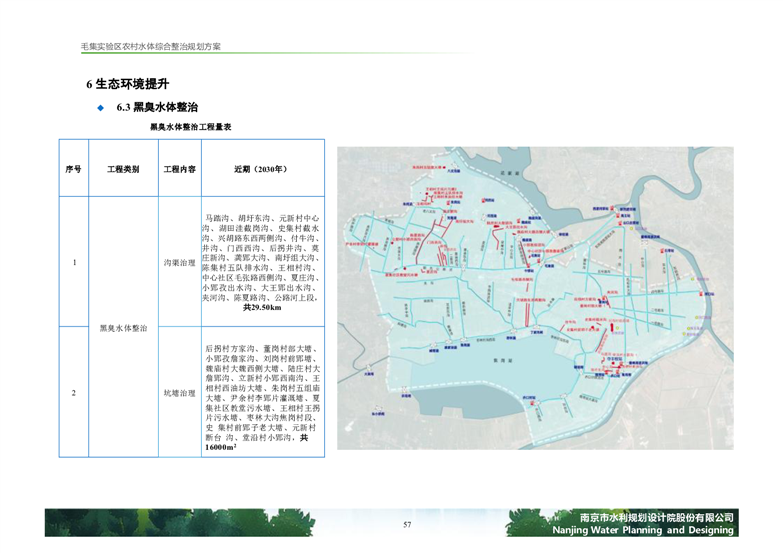Click the blue diamond bullet before 6.3

click(x=100, y=107)
